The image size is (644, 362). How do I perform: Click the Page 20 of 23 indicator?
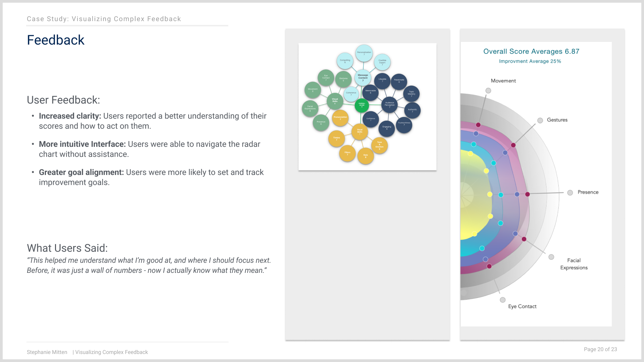click(x=600, y=349)
